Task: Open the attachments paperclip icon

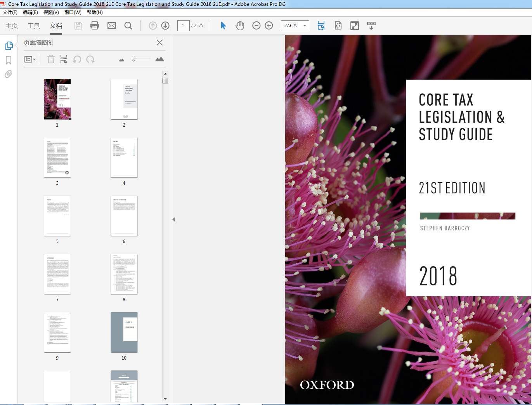Action: (x=8, y=74)
